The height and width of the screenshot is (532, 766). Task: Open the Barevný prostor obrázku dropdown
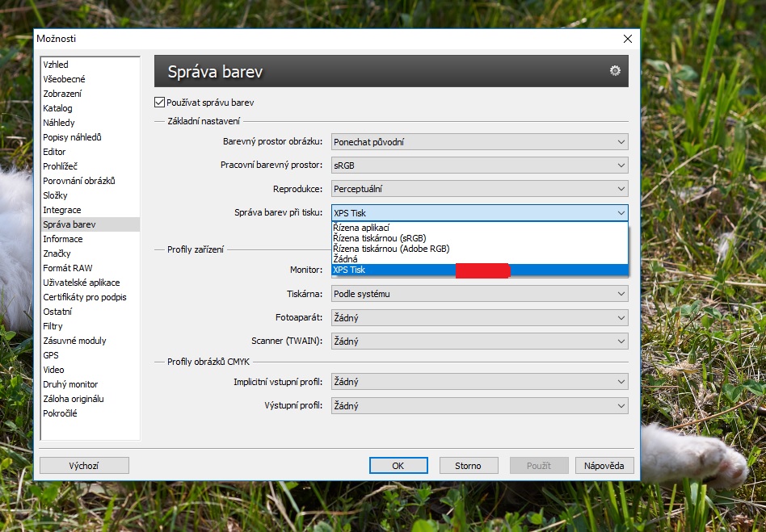coord(479,142)
